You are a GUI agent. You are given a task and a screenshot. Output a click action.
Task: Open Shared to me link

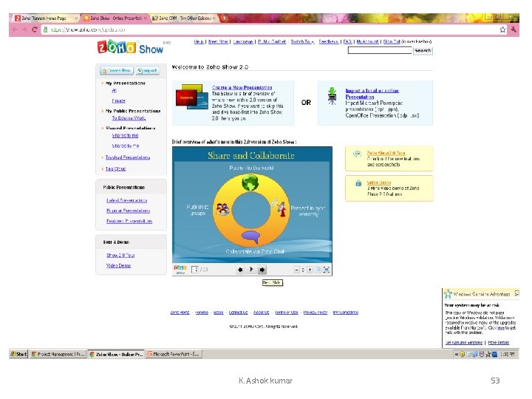[125, 135]
